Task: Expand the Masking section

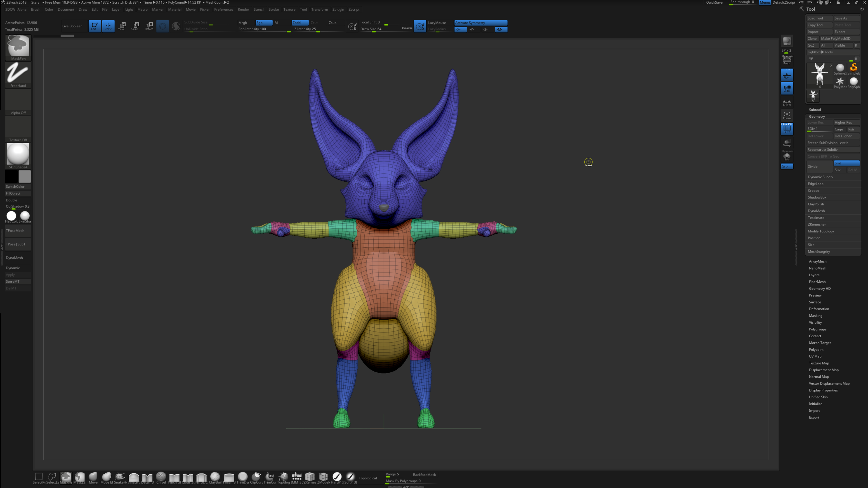Action: (x=815, y=316)
